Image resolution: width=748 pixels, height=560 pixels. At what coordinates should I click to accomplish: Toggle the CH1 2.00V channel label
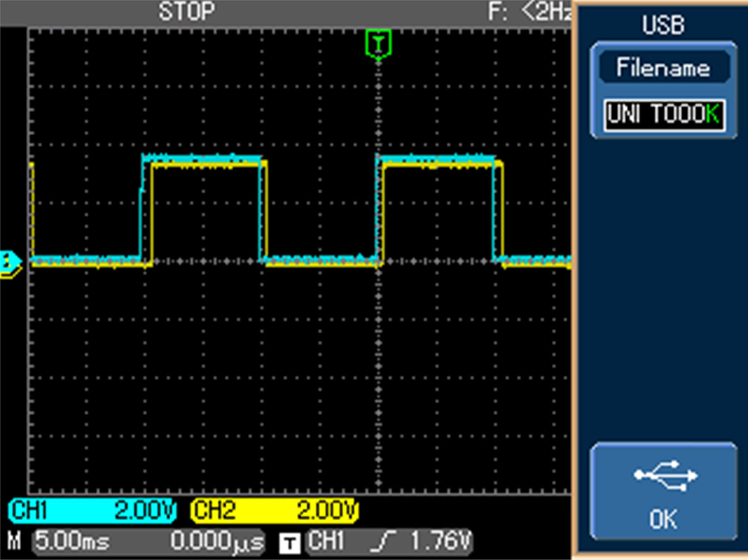coord(92,511)
